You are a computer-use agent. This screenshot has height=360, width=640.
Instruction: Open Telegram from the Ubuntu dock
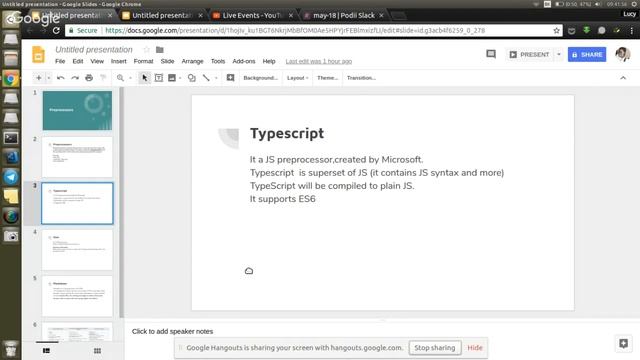(11, 177)
